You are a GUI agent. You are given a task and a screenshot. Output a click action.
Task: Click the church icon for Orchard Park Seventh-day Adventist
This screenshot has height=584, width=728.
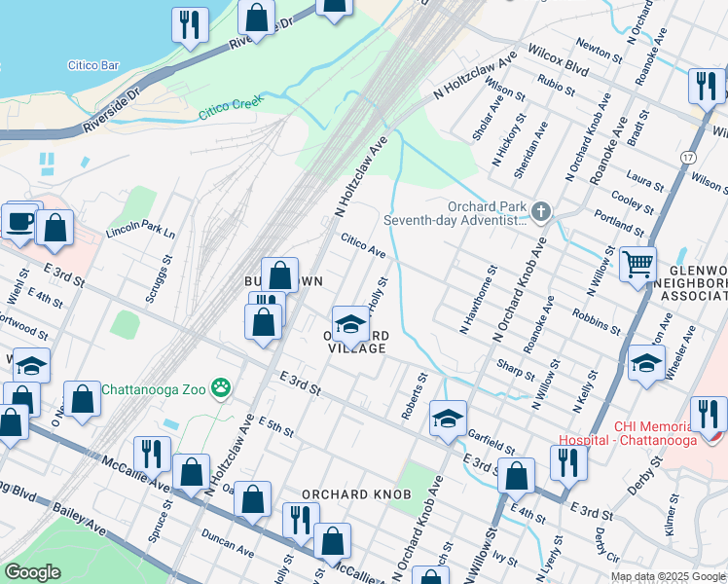[540, 212]
